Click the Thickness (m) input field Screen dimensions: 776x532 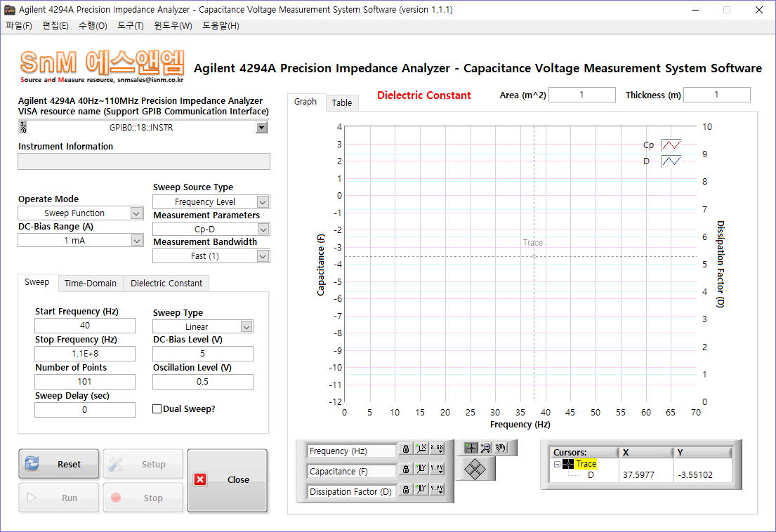[716, 95]
